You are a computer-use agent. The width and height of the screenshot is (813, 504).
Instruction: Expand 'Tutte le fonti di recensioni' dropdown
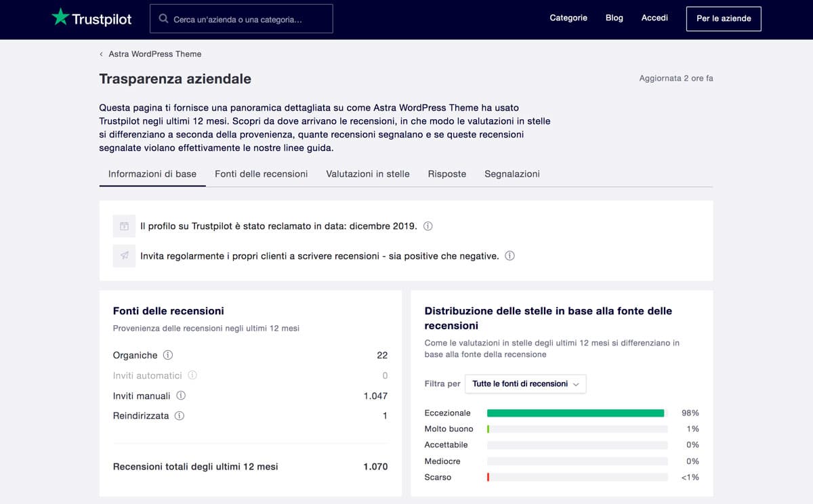[526, 383]
